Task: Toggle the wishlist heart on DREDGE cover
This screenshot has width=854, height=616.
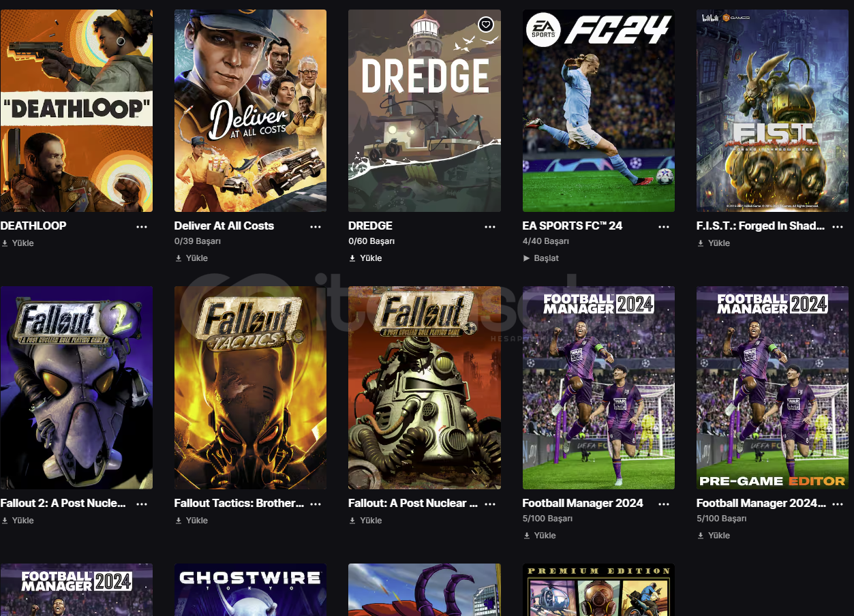Action: click(485, 25)
